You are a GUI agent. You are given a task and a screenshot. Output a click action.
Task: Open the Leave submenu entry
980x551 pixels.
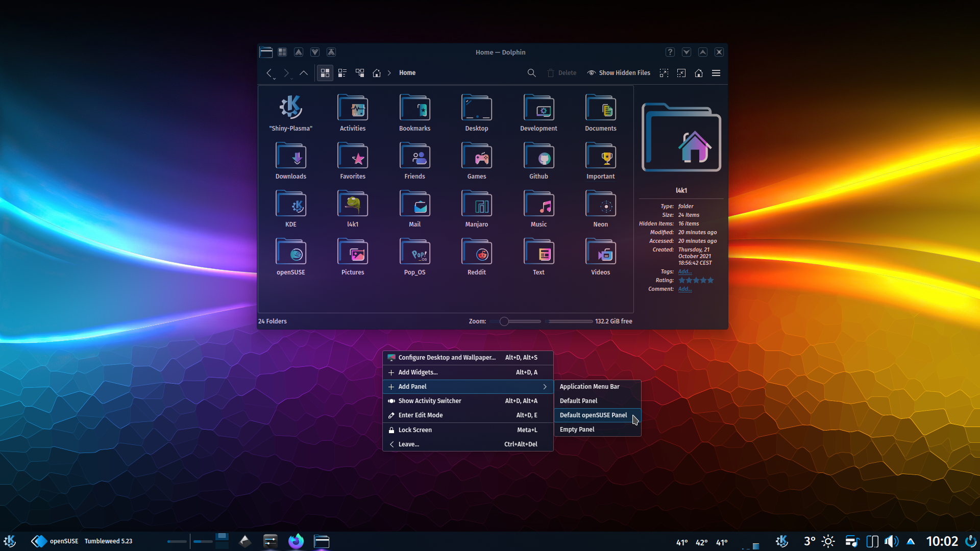tap(468, 444)
